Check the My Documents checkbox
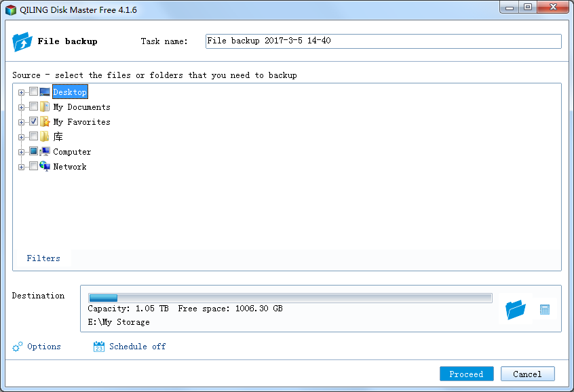Screen dimensions: 574x392 [33, 106]
